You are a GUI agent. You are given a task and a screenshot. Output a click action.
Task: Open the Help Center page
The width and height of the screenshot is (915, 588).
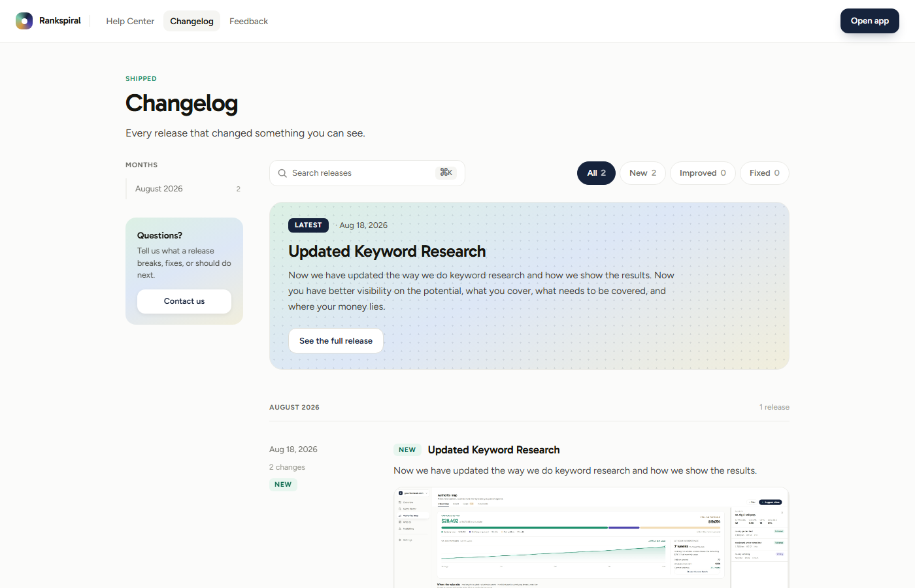click(130, 21)
